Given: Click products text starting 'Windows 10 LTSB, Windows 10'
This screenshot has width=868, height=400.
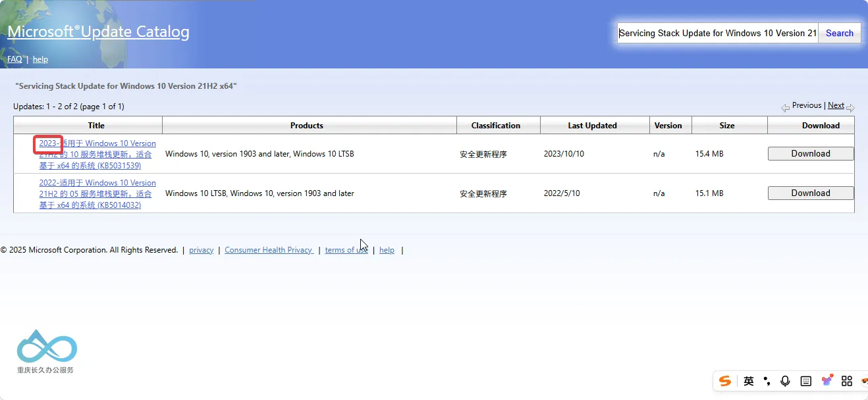Looking at the screenshot, I should pyautogui.click(x=259, y=193).
